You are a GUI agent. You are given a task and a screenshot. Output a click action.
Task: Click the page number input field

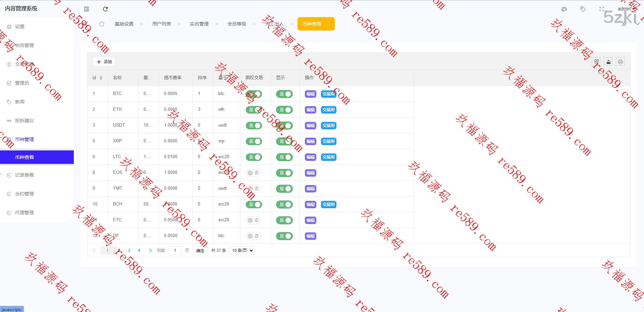pos(175,251)
